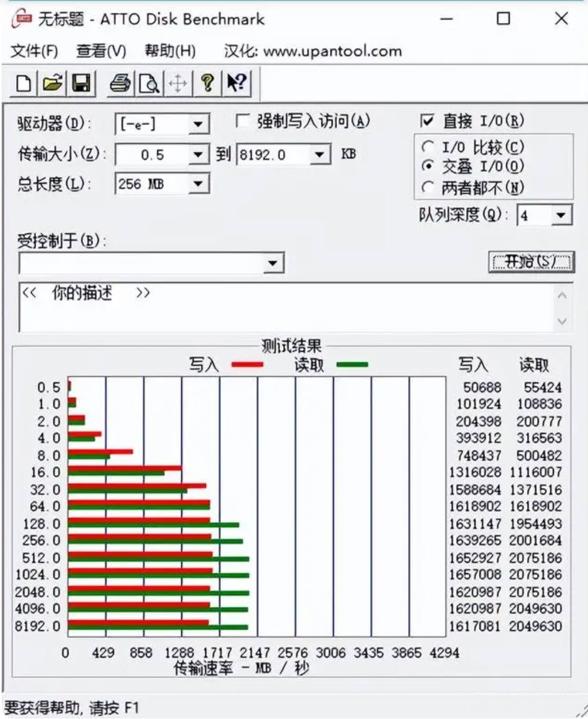Open print preview

coord(149,83)
